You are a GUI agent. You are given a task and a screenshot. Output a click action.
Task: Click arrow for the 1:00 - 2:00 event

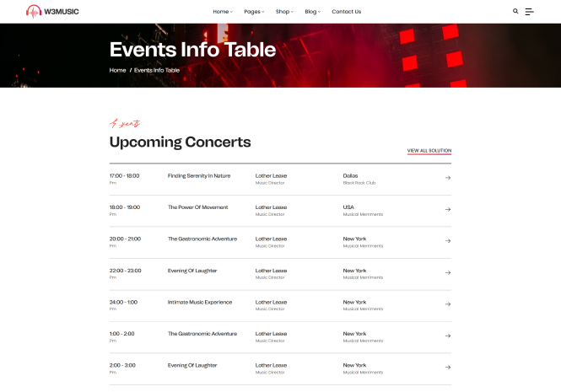[448, 336]
